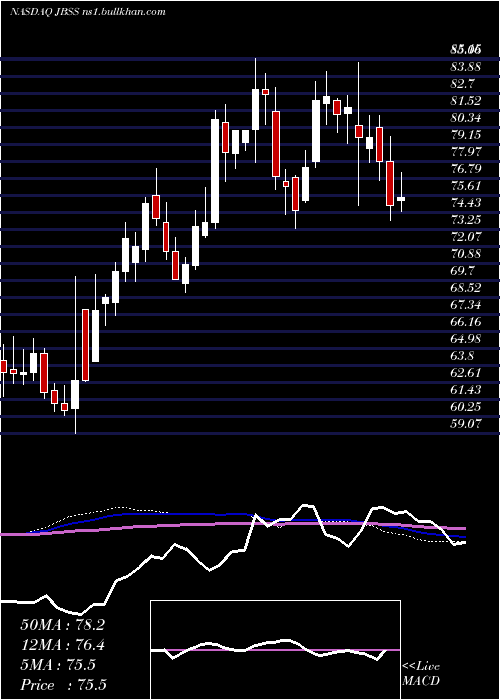Select the 79.15 price axis label
This screenshot has height=700, width=500.
(466, 135)
